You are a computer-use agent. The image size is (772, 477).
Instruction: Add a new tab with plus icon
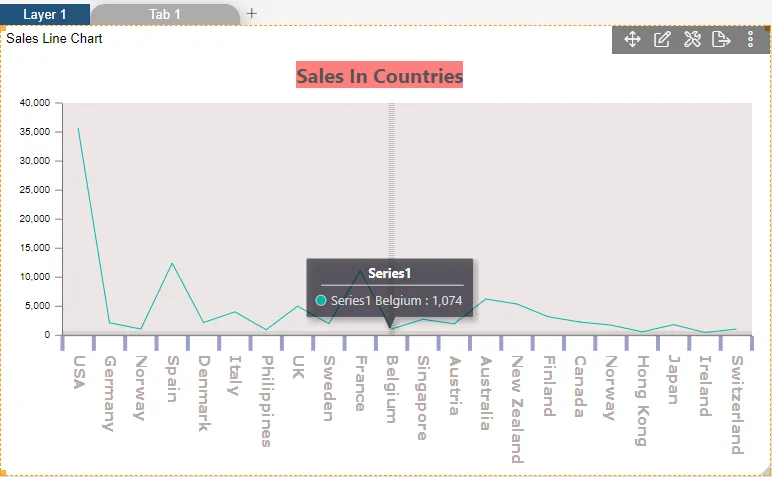coord(252,13)
